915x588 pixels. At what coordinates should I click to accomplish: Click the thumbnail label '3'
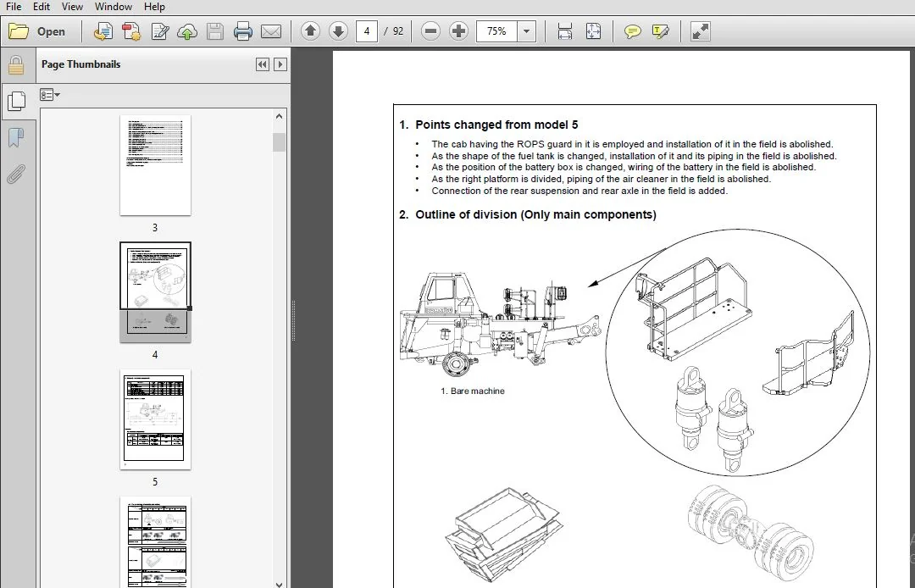tap(155, 228)
